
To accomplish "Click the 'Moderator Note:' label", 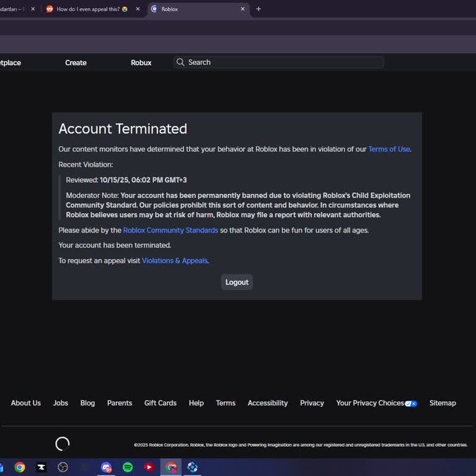I will [x=92, y=195].
